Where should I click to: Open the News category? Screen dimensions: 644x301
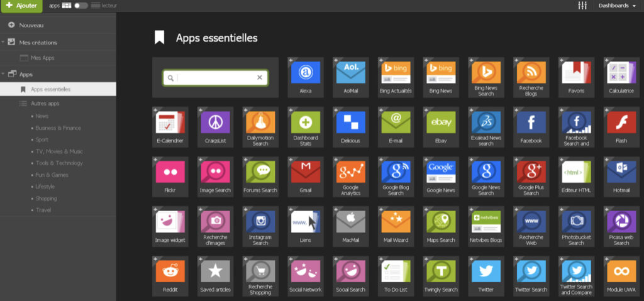[x=42, y=116]
